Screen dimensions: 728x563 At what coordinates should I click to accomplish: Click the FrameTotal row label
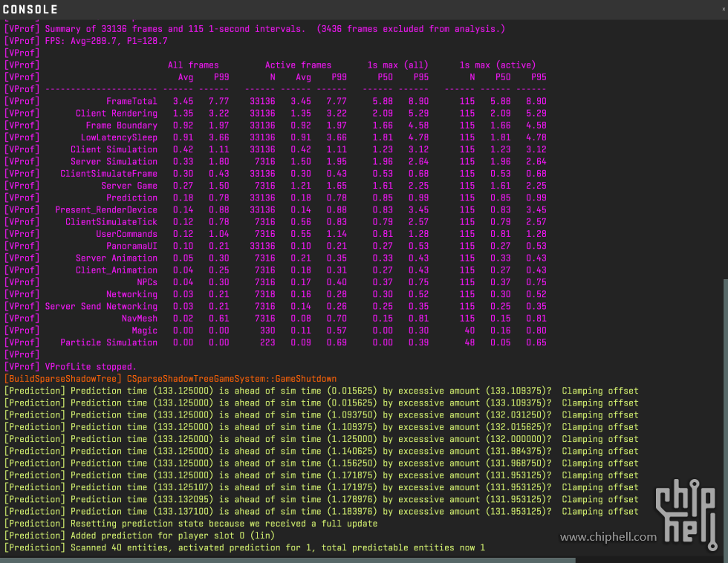click(x=131, y=101)
